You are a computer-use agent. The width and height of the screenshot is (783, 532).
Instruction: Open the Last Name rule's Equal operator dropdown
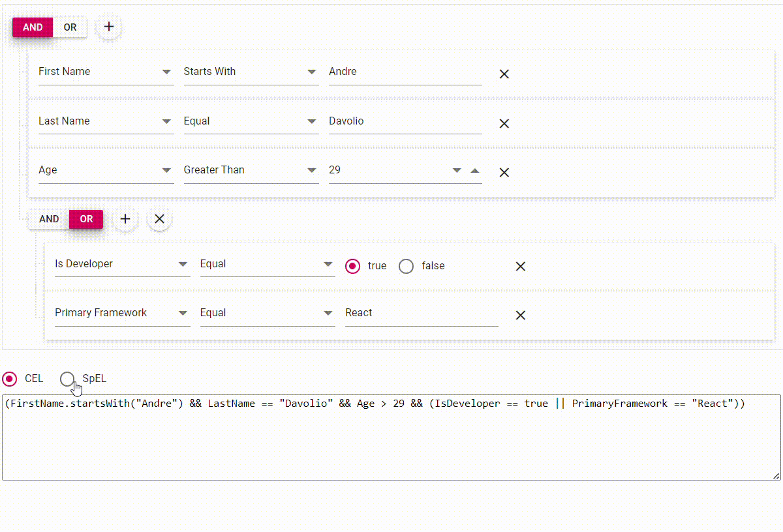click(251, 121)
